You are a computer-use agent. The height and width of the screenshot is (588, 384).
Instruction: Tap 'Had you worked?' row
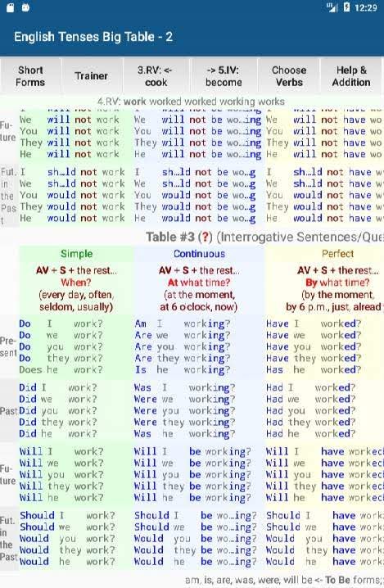[x=311, y=410]
